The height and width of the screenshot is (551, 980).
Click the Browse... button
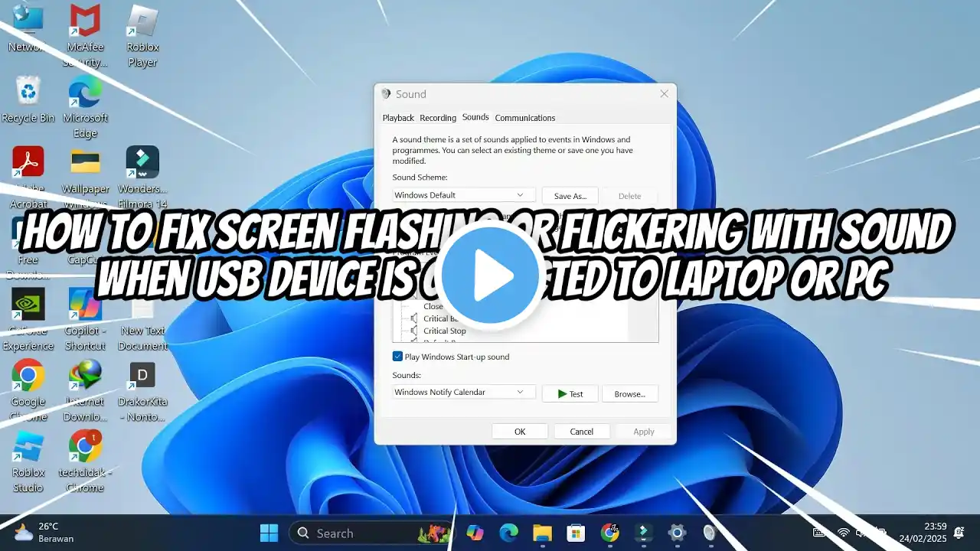pos(630,394)
